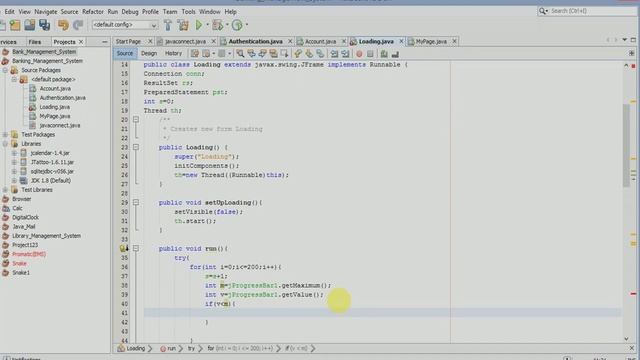Click the Shift line left icon

[x=334, y=54]
